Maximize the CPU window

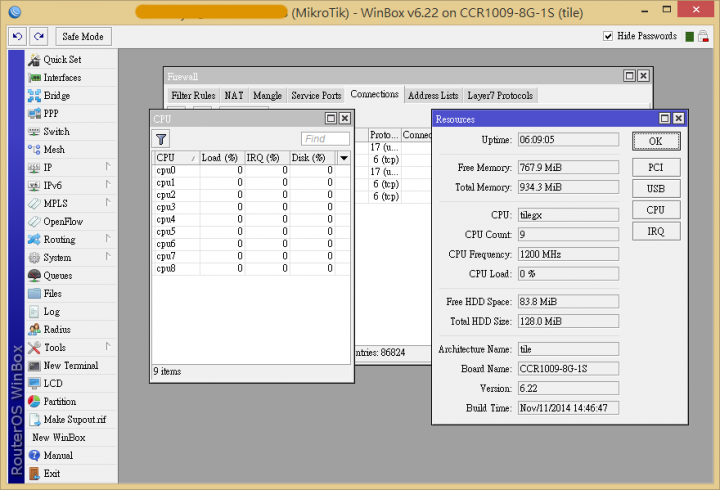click(x=331, y=118)
